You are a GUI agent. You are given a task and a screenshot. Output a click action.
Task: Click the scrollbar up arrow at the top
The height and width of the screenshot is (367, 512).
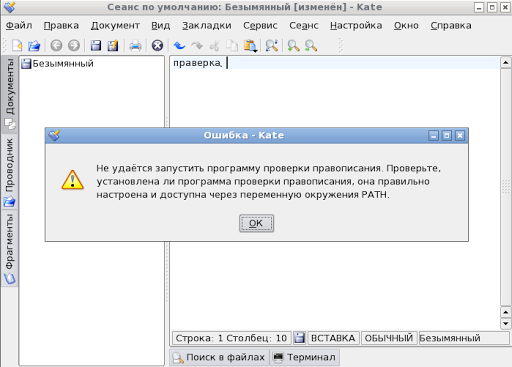pyautogui.click(x=505, y=62)
